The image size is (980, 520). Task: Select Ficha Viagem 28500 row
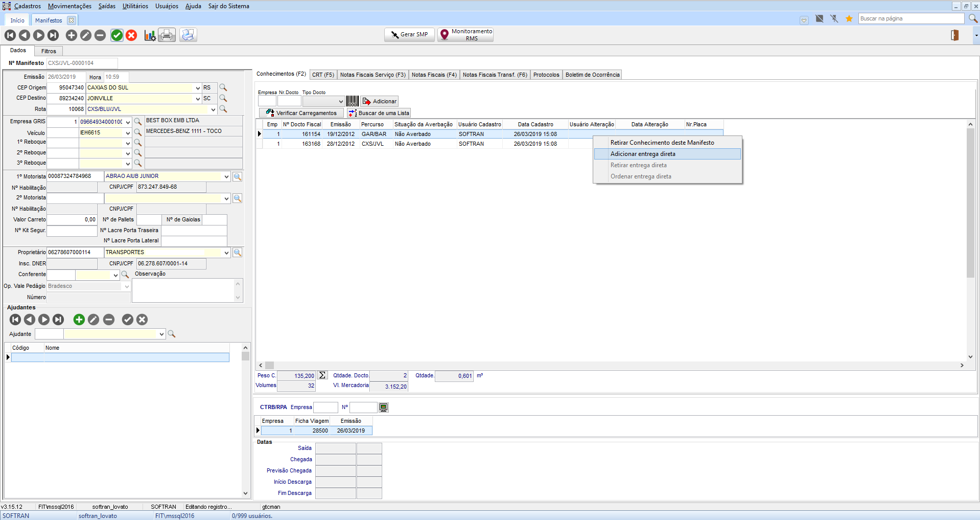[316, 431]
